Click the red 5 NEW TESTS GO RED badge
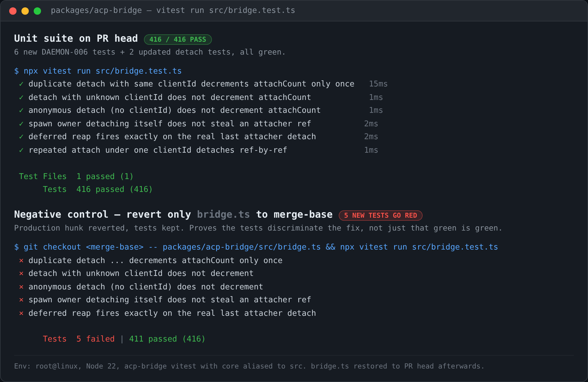This screenshot has height=382, width=588. 380,216
